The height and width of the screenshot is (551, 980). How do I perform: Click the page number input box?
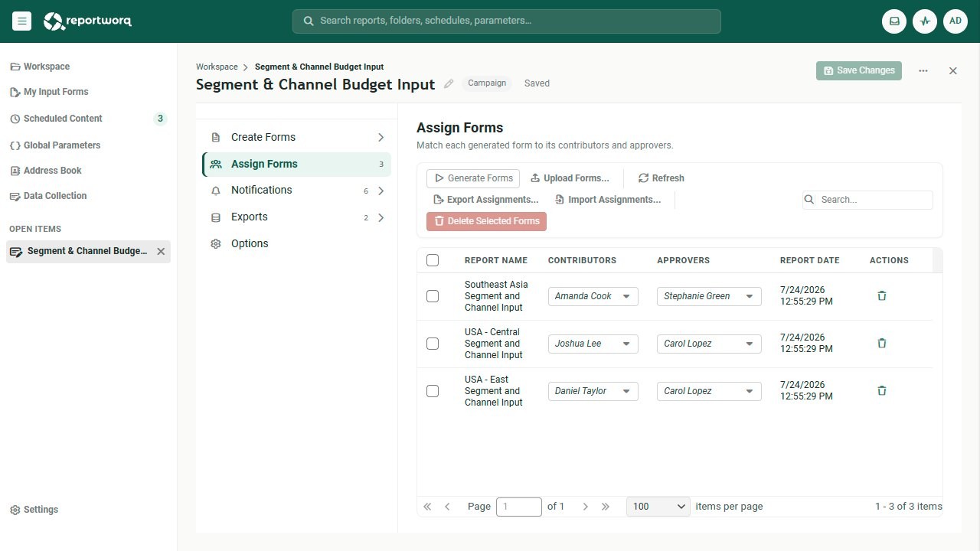[x=519, y=507]
